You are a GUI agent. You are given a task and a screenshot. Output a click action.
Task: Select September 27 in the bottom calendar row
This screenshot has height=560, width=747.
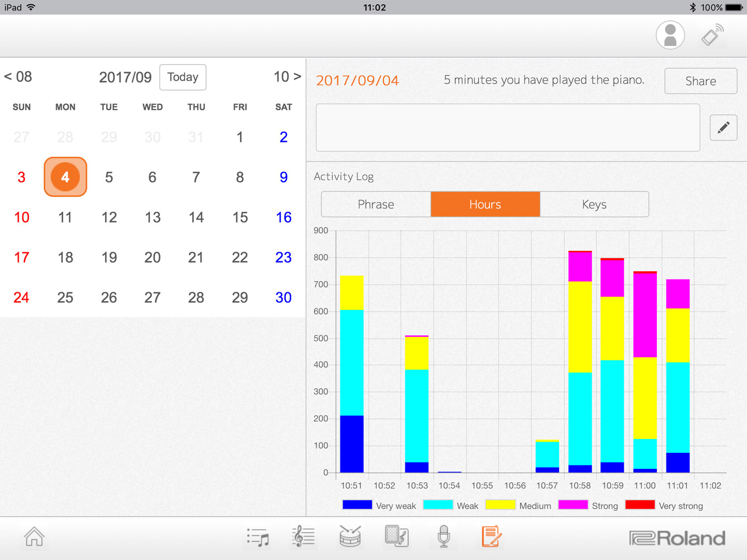[x=153, y=297]
